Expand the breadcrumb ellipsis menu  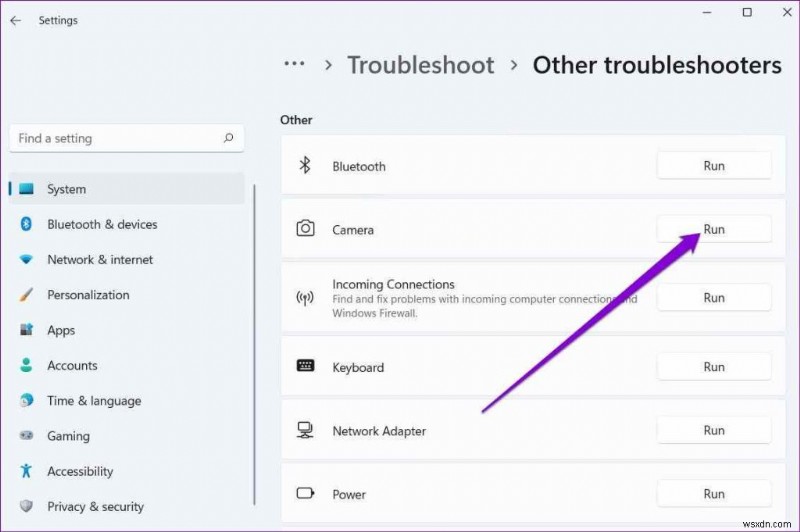pos(294,64)
